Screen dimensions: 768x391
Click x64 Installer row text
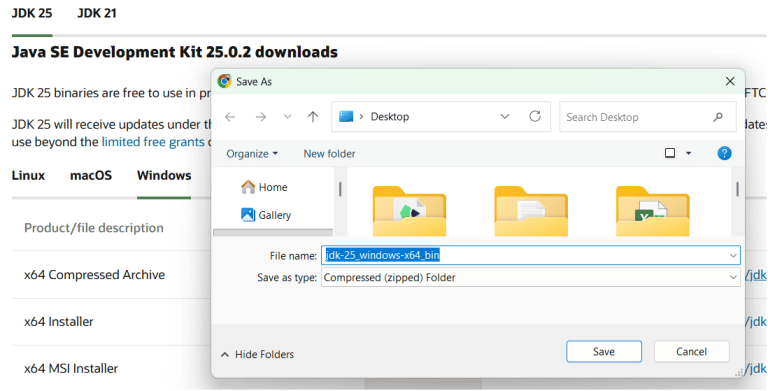coord(59,321)
